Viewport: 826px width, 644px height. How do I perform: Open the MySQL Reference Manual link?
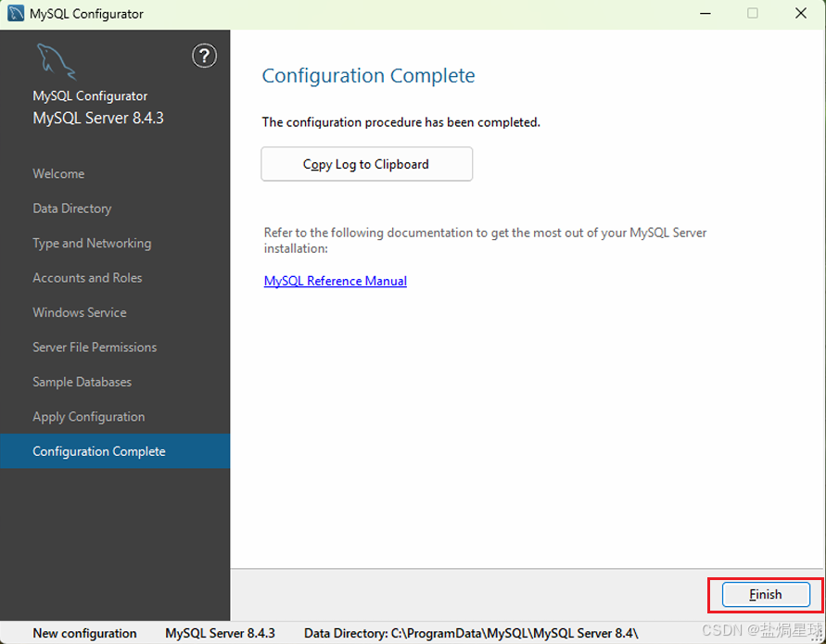335,281
